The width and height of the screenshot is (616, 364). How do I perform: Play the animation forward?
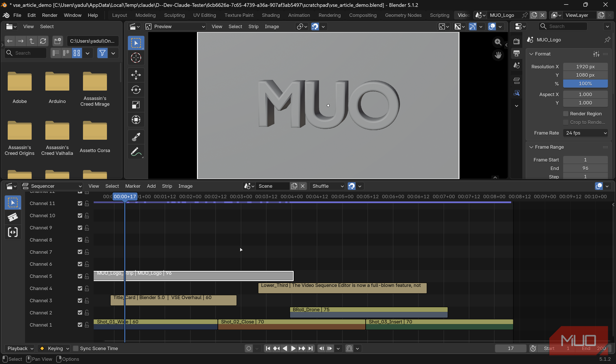(293, 348)
